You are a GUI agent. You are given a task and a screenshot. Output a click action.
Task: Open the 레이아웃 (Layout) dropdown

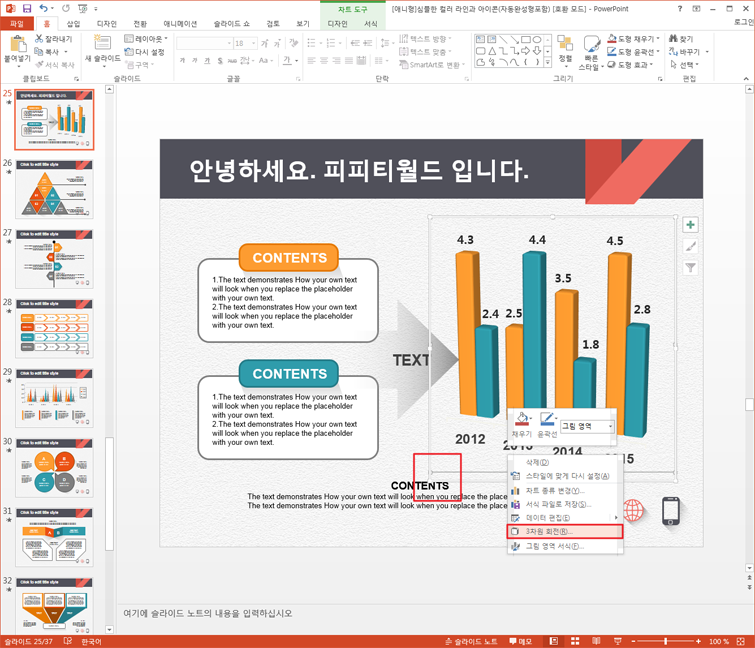(146, 39)
